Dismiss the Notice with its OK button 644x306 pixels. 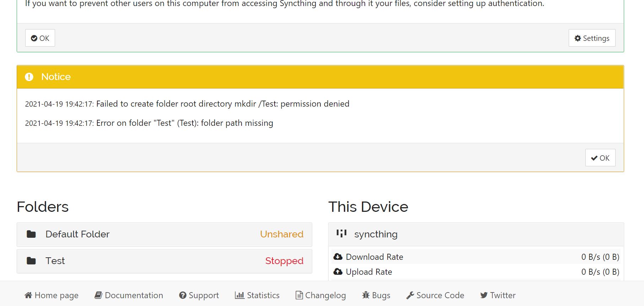(x=600, y=158)
